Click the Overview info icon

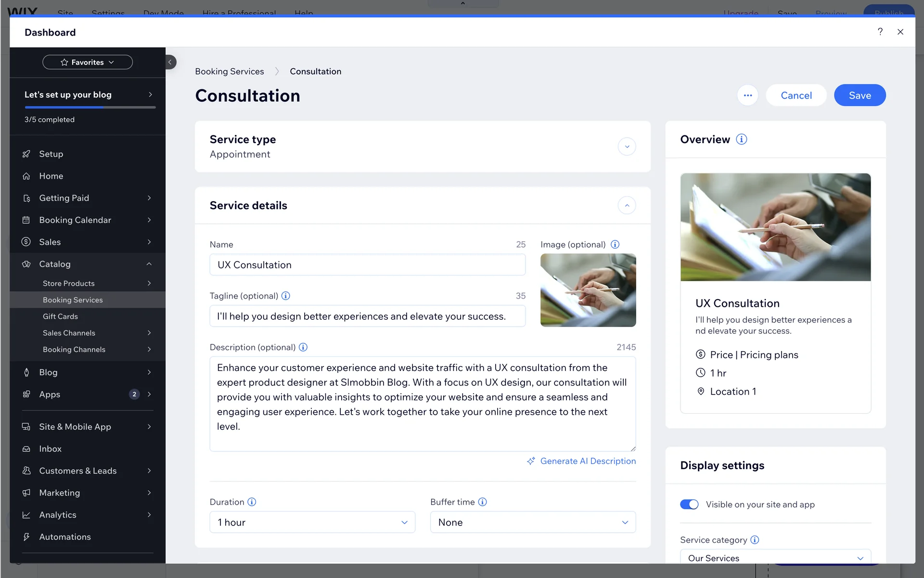741,139
